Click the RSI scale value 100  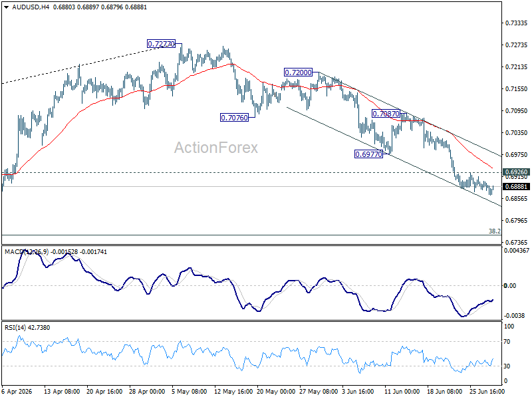coord(509,327)
